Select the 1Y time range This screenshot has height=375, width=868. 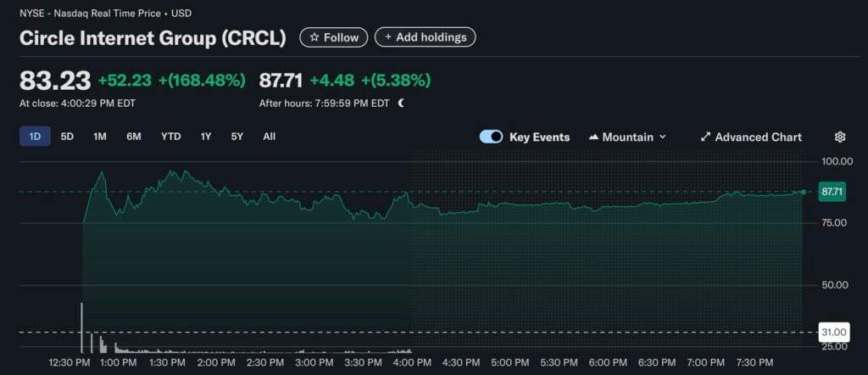pyautogui.click(x=206, y=137)
